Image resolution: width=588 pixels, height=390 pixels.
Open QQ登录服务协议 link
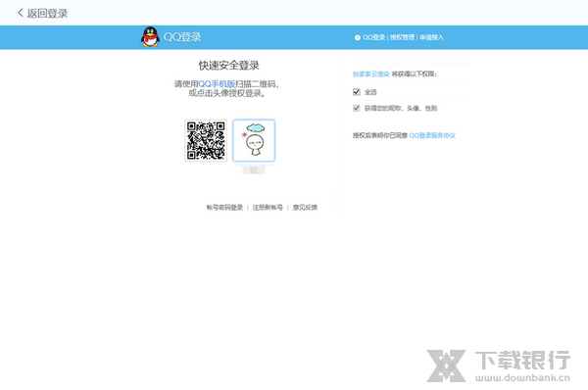point(432,135)
